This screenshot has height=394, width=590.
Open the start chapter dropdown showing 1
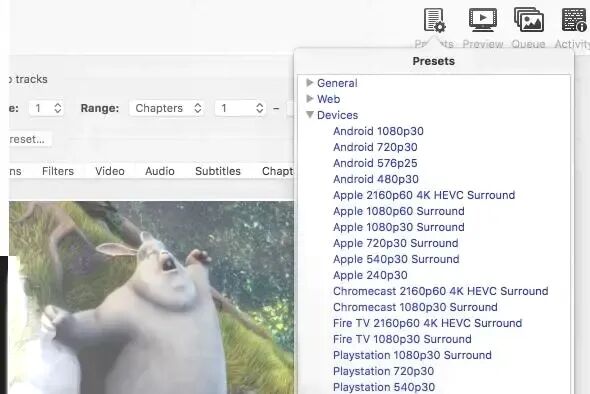tap(240, 108)
